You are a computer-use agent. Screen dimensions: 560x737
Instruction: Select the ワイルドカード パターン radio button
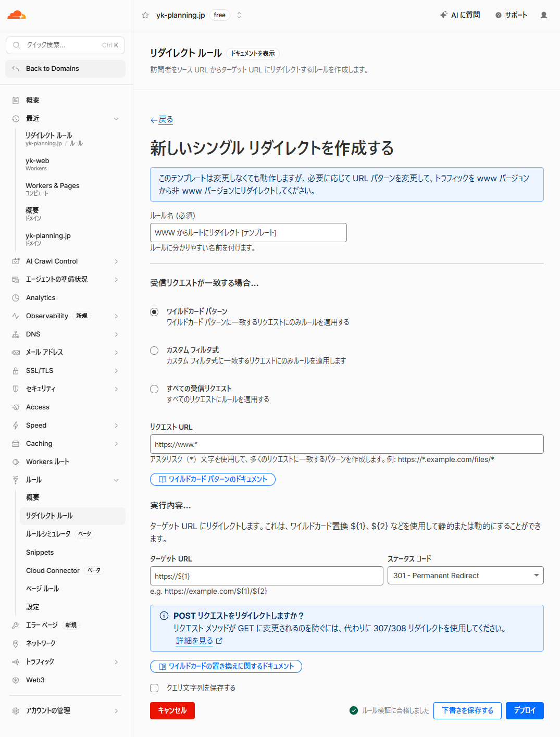click(x=154, y=312)
